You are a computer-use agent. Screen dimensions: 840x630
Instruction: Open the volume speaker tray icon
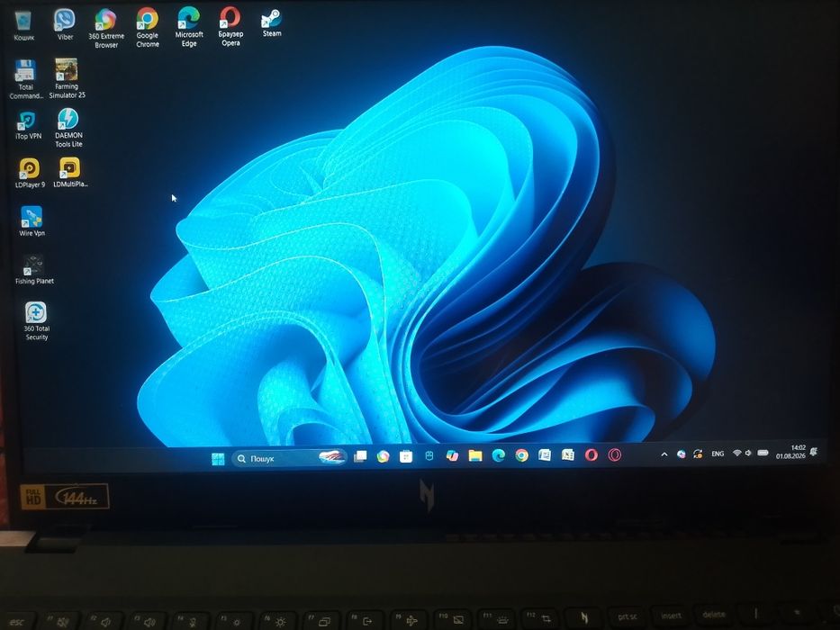click(x=748, y=454)
